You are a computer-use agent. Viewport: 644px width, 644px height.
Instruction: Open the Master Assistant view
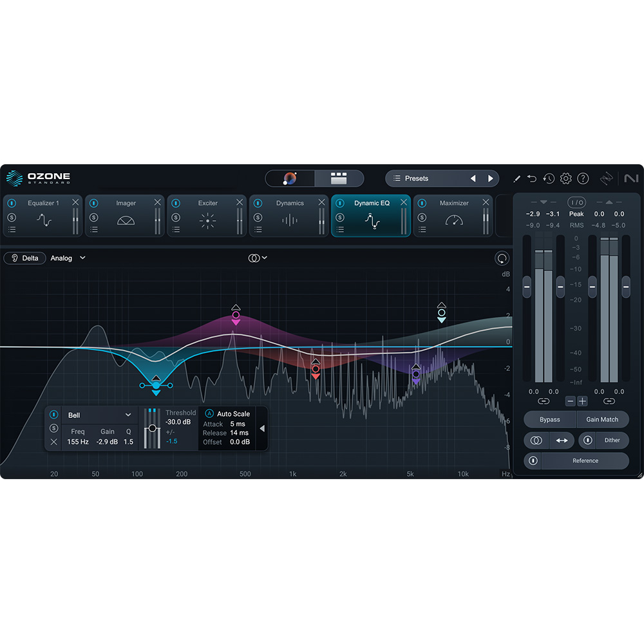click(x=290, y=178)
